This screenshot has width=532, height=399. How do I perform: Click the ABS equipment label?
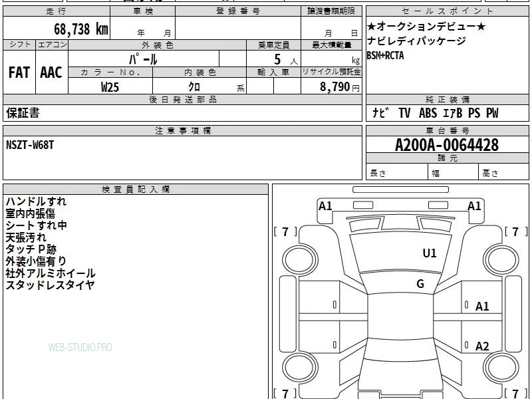tap(428, 112)
